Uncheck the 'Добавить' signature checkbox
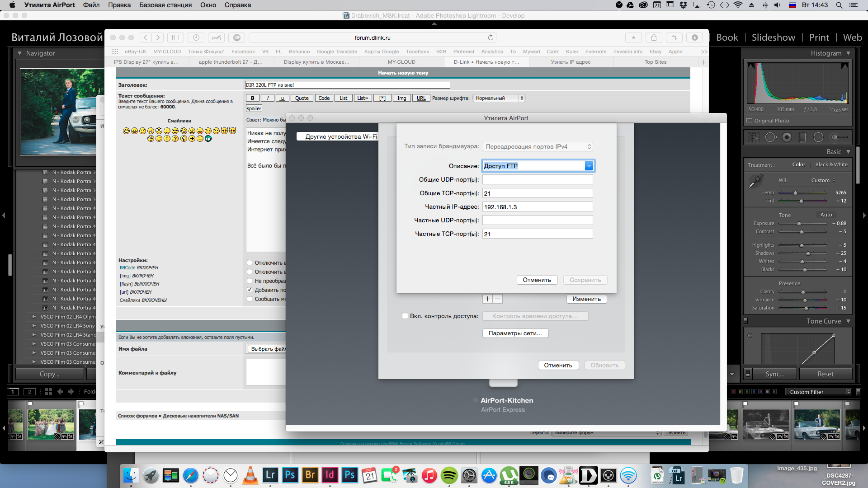This screenshot has height=488, width=868. [x=250, y=290]
